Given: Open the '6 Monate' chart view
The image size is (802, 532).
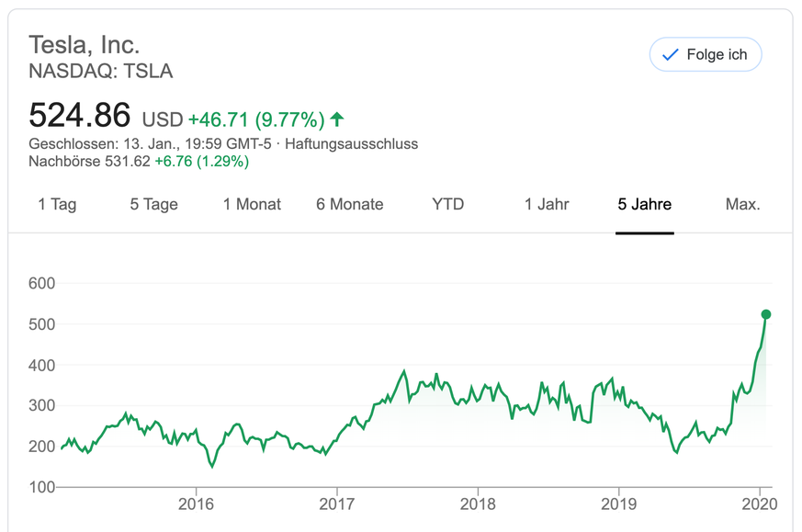Looking at the screenshot, I should pyautogui.click(x=350, y=205).
